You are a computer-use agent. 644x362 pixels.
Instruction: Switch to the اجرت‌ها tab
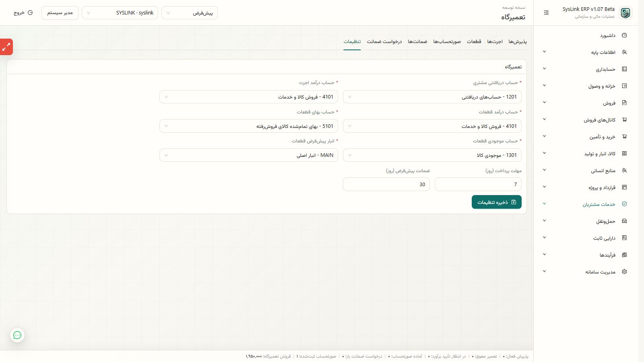[495, 41]
